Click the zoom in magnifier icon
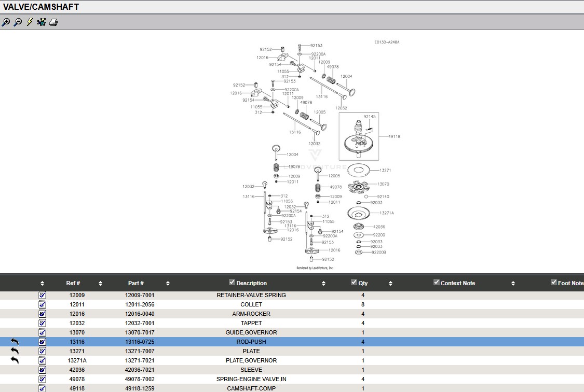584x392 pixels. [6, 22]
